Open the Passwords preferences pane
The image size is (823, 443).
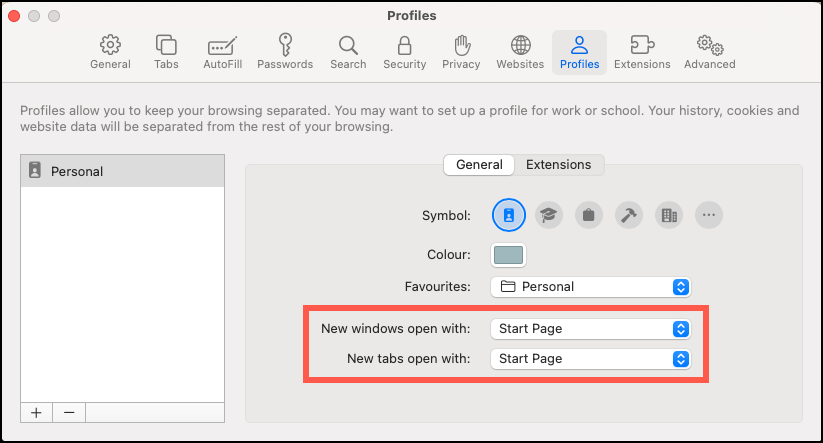pyautogui.click(x=285, y=52)
